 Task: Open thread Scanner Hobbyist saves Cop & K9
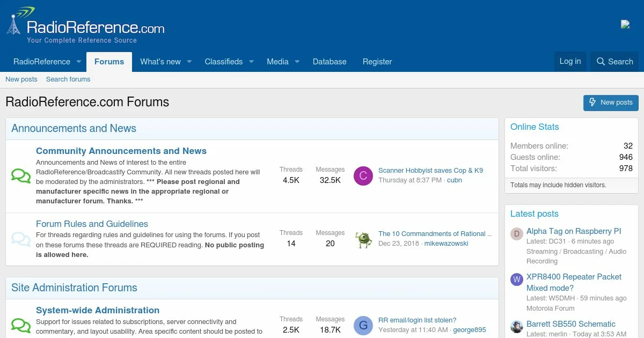[x=430, y=171]
